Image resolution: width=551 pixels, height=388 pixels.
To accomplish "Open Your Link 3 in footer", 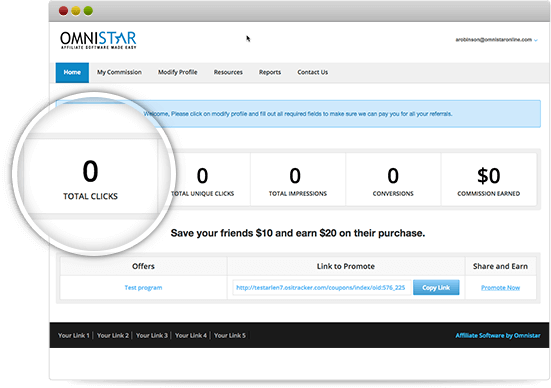I will point(152,335).
